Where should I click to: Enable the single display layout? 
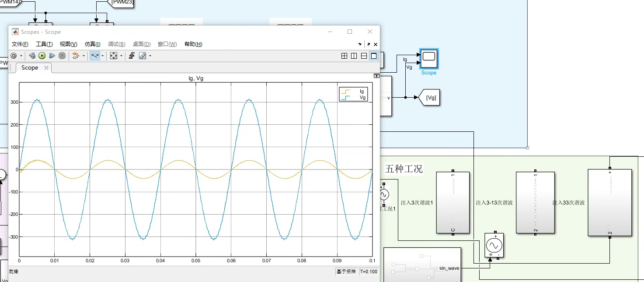(x=373, y=56)
